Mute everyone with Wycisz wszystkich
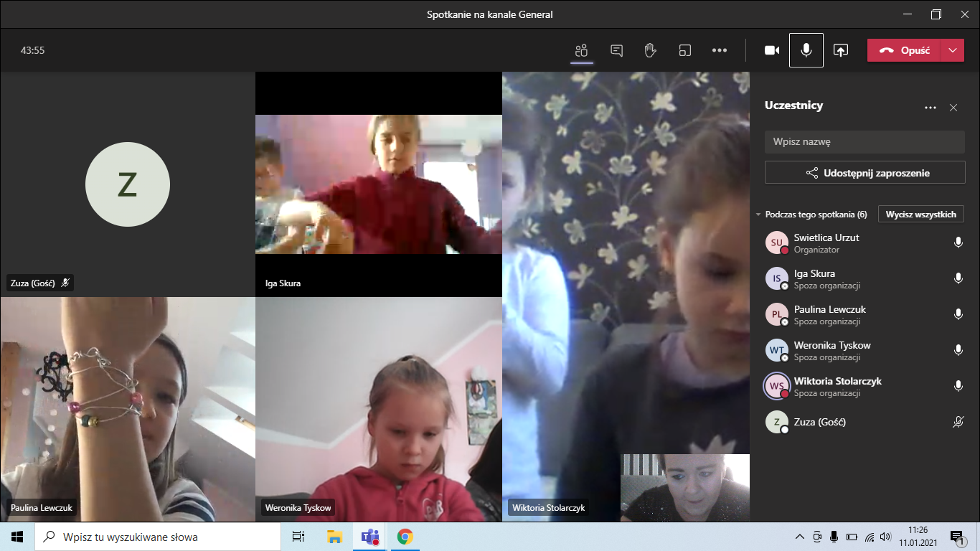 (921, 215)
